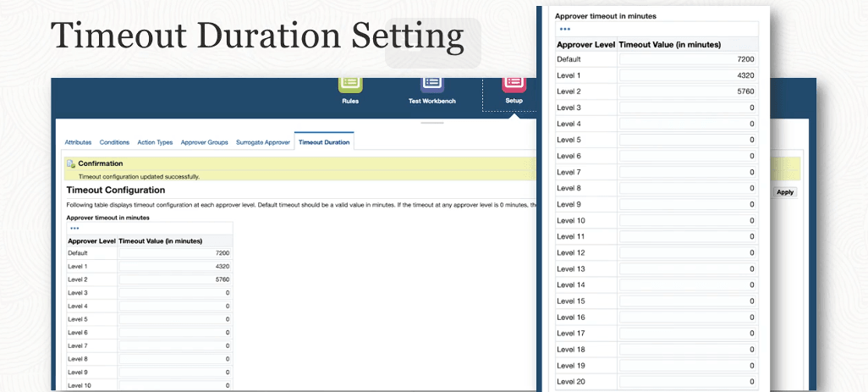Click the Level 5 field in the enlarged panel

[x=688, y=140]
